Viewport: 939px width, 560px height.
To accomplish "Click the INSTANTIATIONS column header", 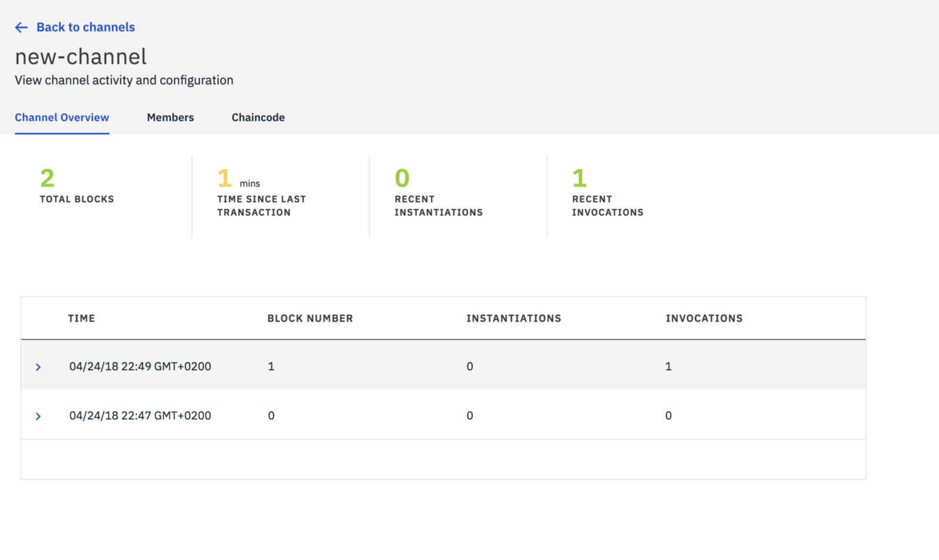I will tap(514, 318).
